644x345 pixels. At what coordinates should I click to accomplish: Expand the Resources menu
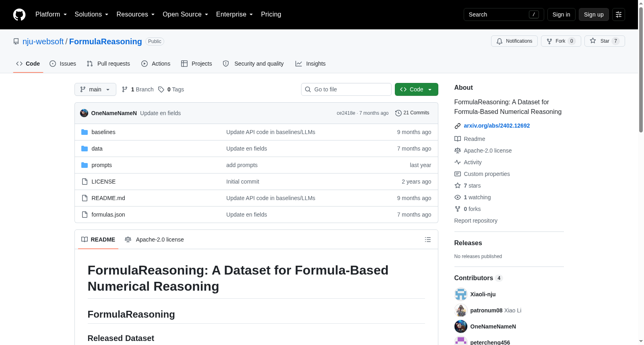point(135,14)
